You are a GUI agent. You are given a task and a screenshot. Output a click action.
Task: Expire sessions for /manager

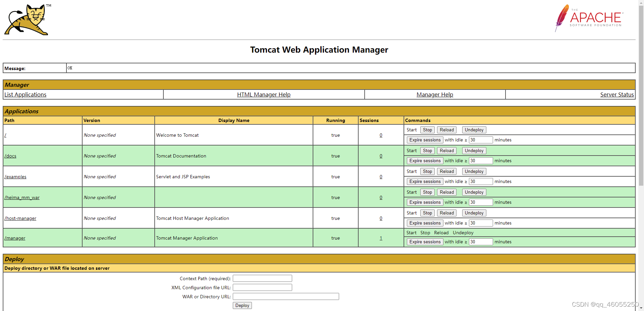point(425,242)
